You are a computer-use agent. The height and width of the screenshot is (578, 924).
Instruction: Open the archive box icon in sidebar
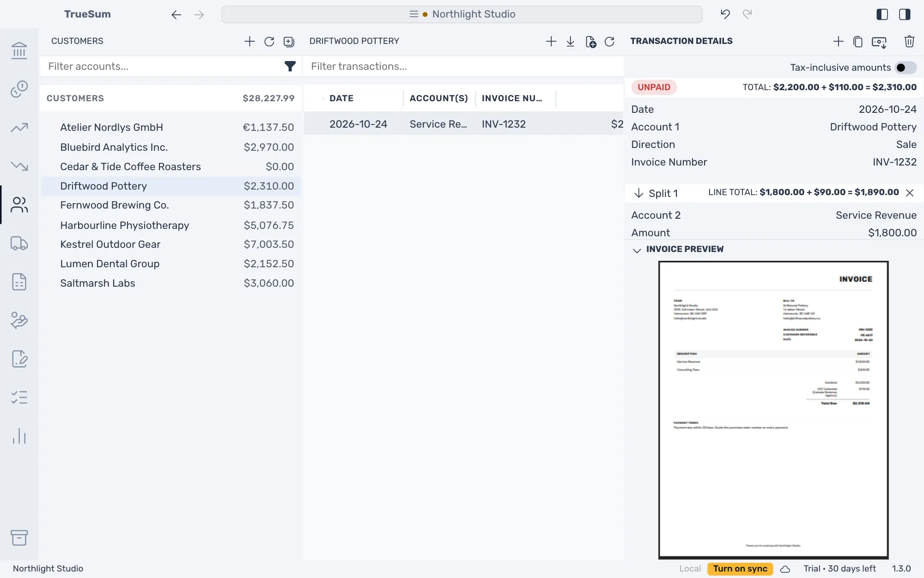pos(19,537)
